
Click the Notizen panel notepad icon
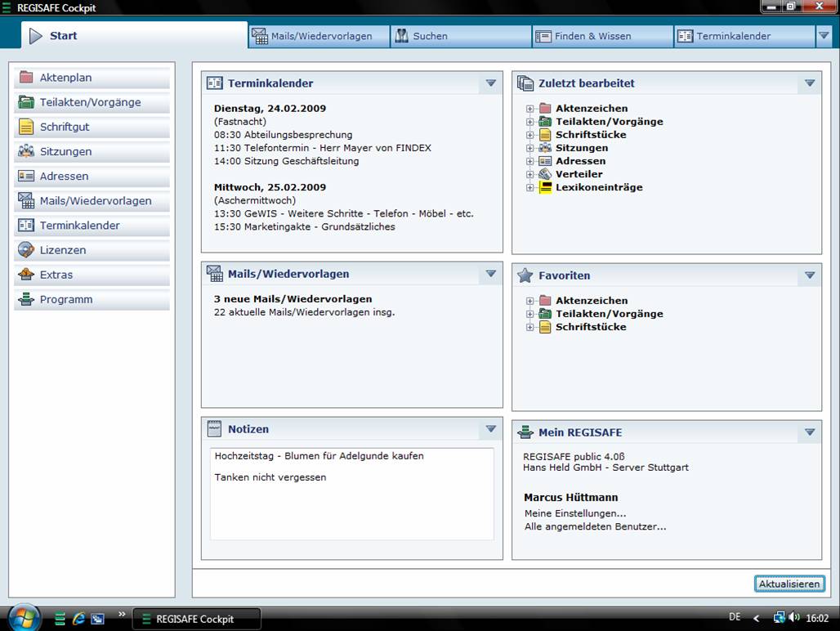coord(214,428)
